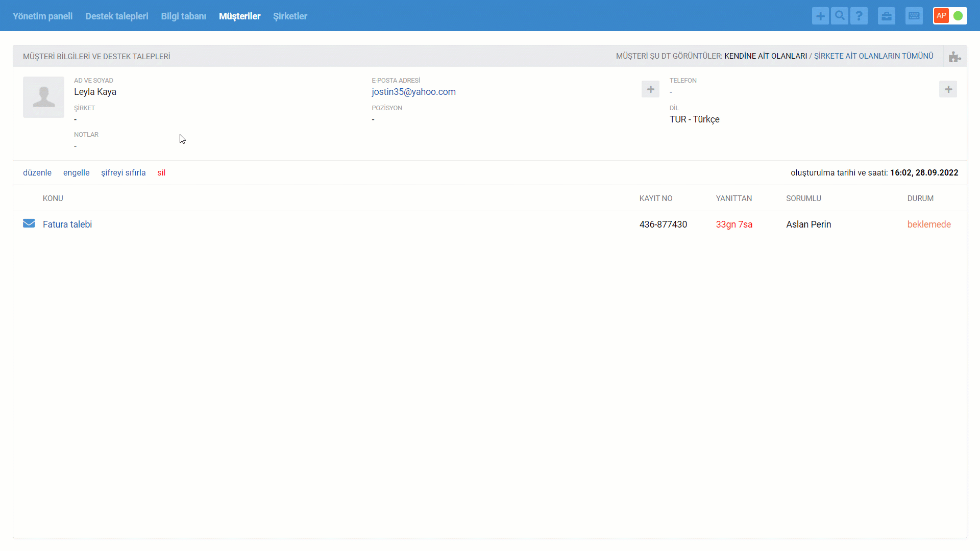
Task: Click the customer name Leyla Kaya
Action: pyautogui.click(x=95, y=92)
